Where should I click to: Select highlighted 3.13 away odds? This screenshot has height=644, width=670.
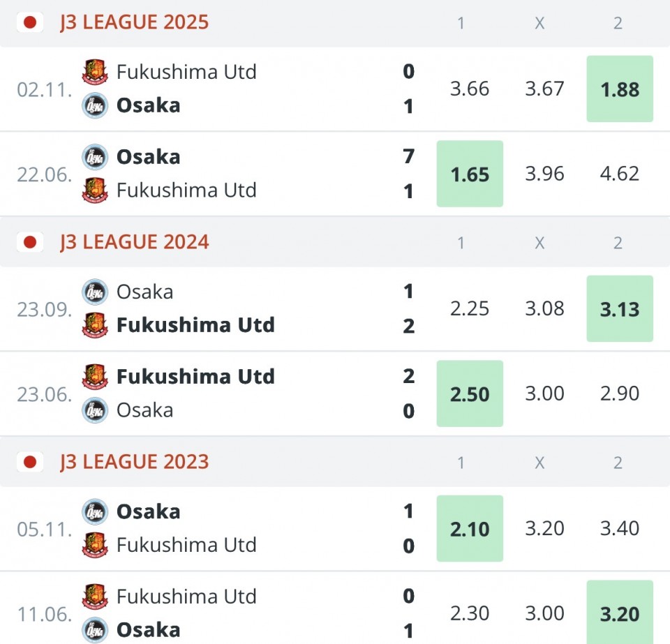click(x=620, y=309)
